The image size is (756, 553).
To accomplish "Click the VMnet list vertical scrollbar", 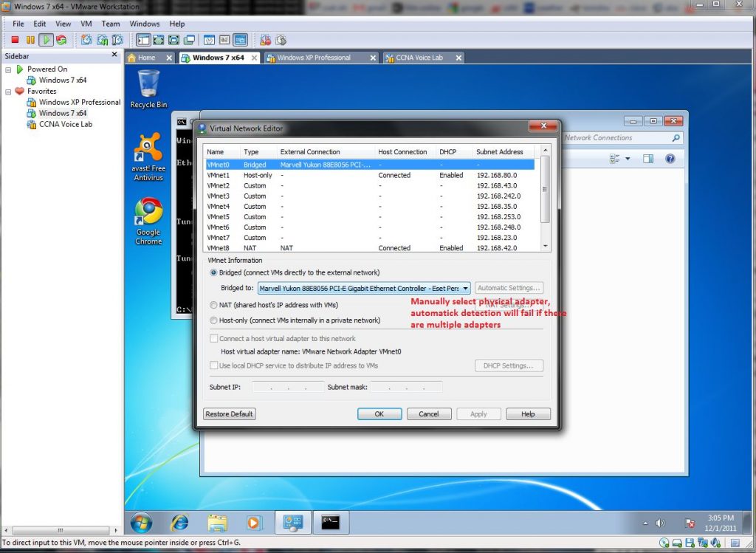I will click(x=546, y=198).
